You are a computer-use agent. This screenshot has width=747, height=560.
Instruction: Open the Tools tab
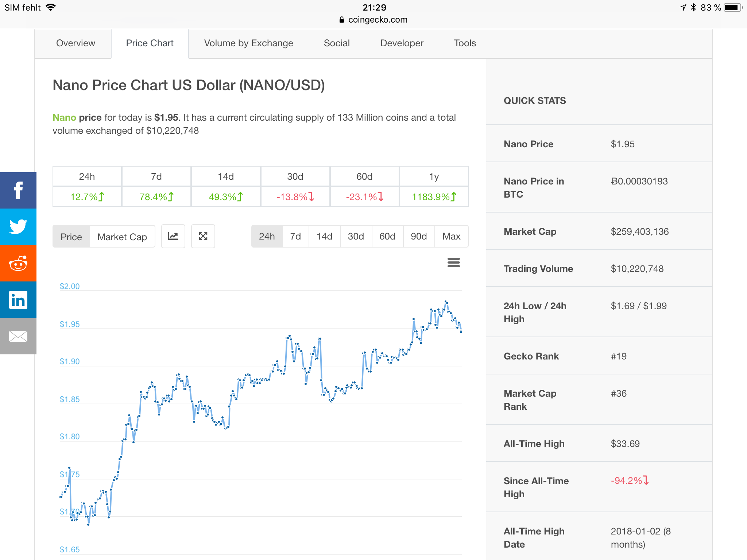tap(465, 43)
